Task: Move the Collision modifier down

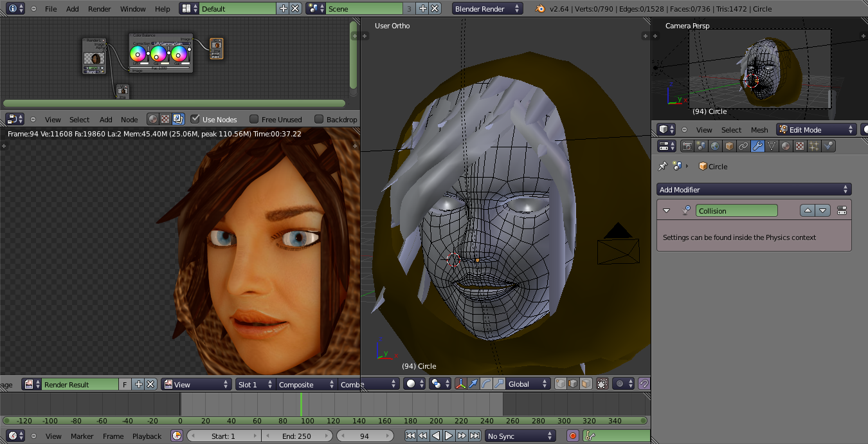Action: [823, 210]
